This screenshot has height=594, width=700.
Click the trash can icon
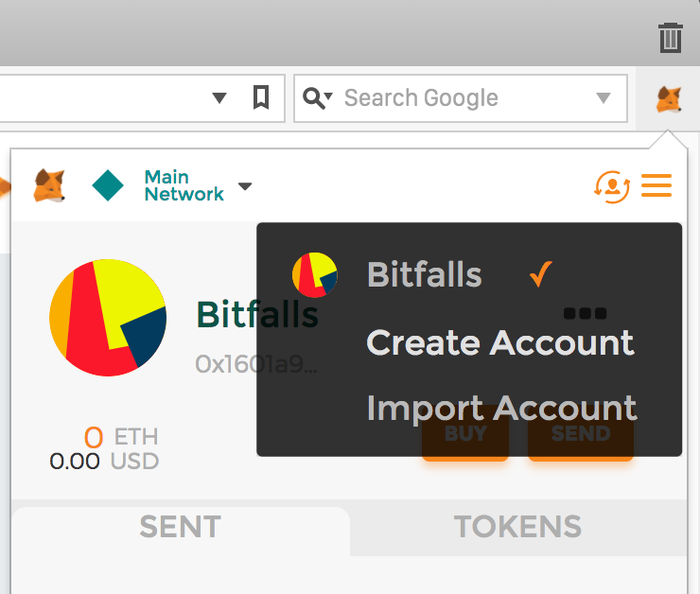coord(670,38)
